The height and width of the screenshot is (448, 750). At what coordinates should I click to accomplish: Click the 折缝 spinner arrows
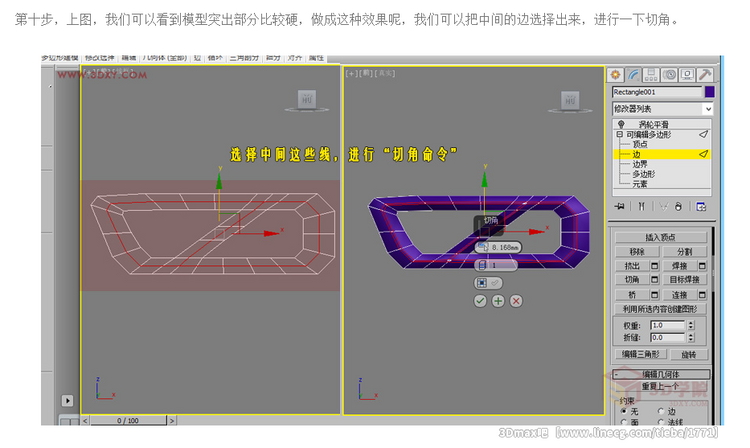point(691,338)
